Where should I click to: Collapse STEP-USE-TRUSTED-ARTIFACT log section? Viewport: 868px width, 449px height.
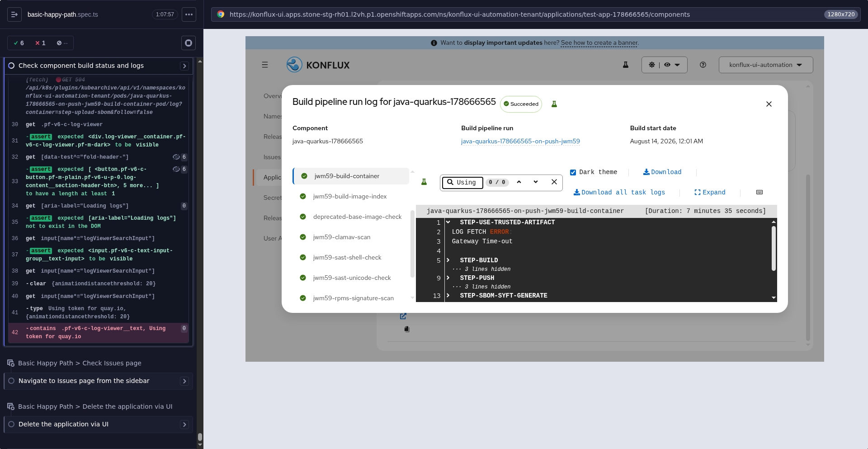(448, 222)
